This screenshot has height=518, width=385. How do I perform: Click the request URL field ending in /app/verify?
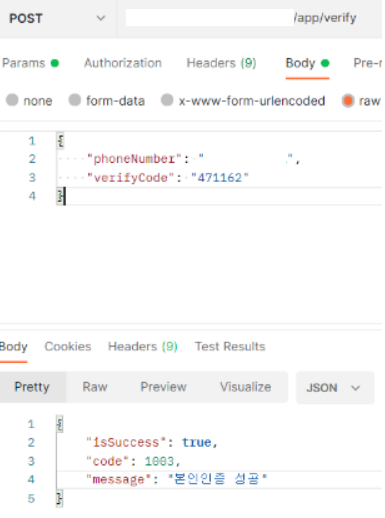249,18
